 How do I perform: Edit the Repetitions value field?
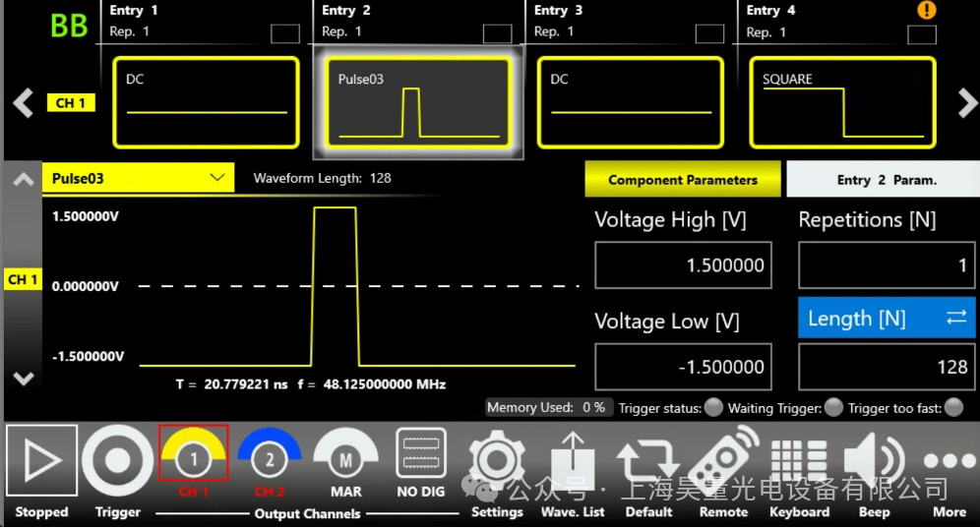coord(887,264)
